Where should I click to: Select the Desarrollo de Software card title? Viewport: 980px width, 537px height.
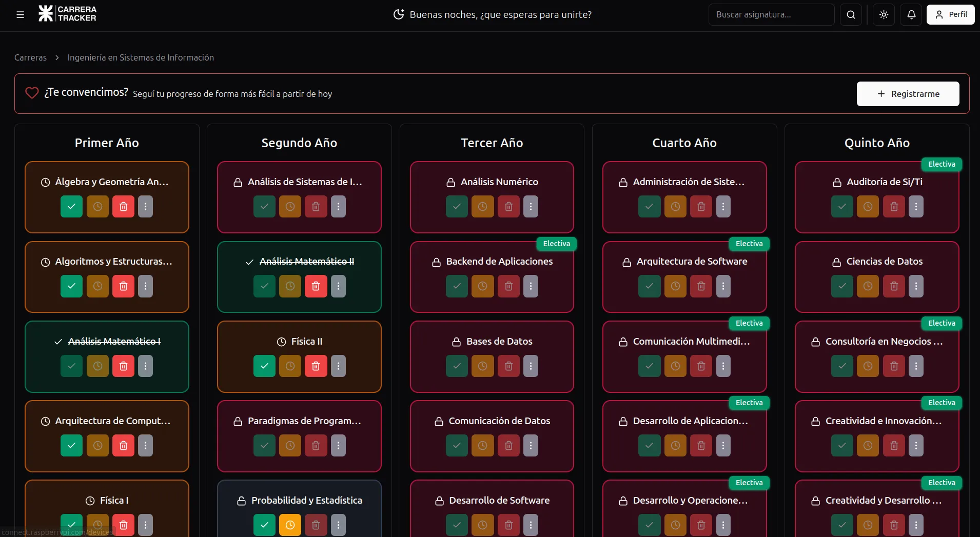coord(499,501)
